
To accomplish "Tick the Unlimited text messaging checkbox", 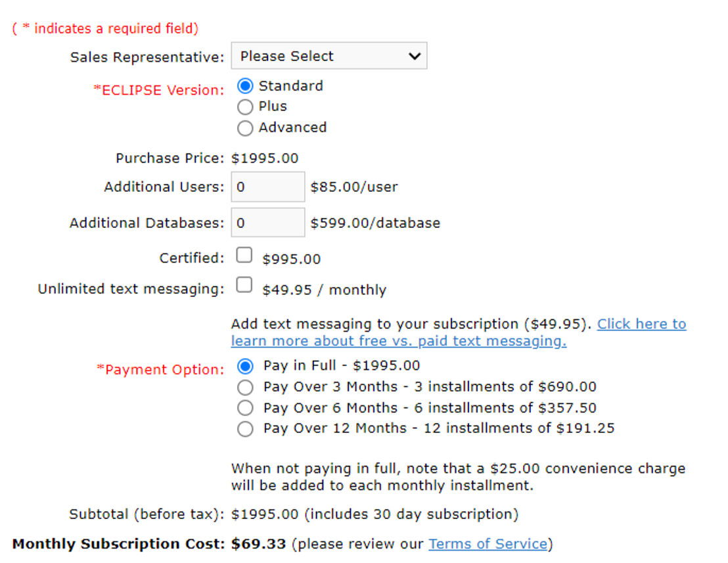I will coord(244,284).
